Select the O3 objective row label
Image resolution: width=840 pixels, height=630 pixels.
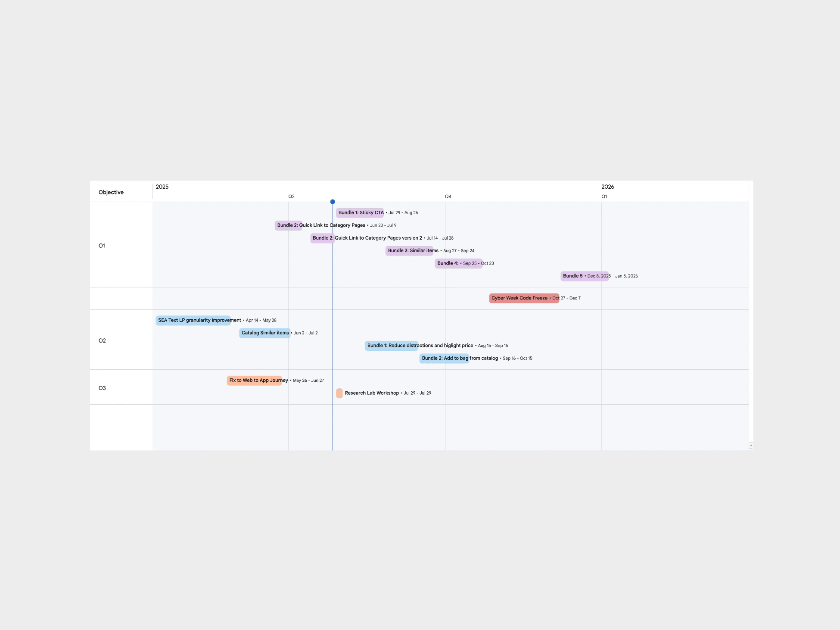click(102, 388)
